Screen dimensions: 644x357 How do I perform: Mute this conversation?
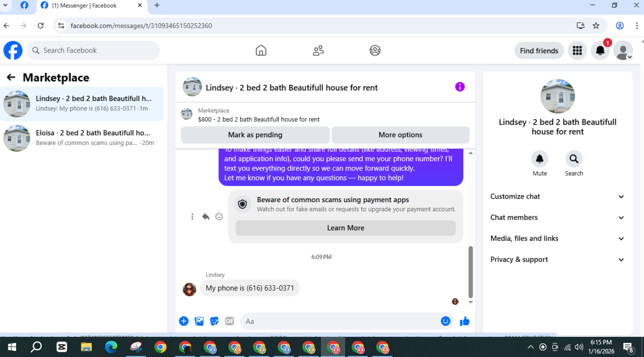click(540, 159)
